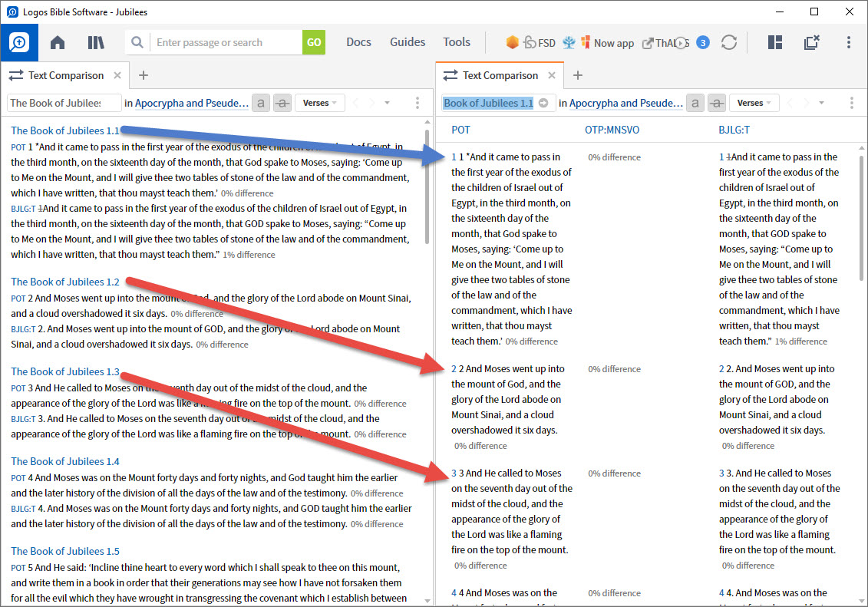Click the sync/refresh icon
Screen dimensions: 868x607
point(728,42)
